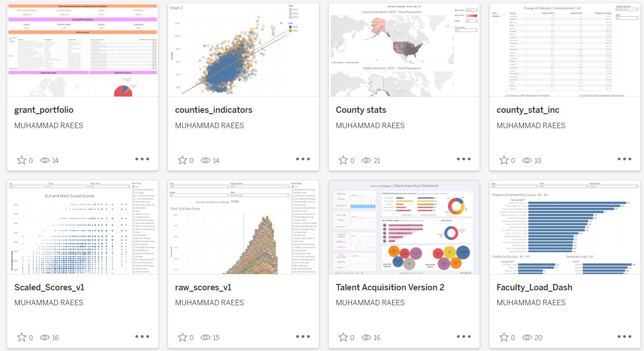Screen dimensions: 644x351
Task: Star the raw_scores_v1 workbook
Action: 182,337
